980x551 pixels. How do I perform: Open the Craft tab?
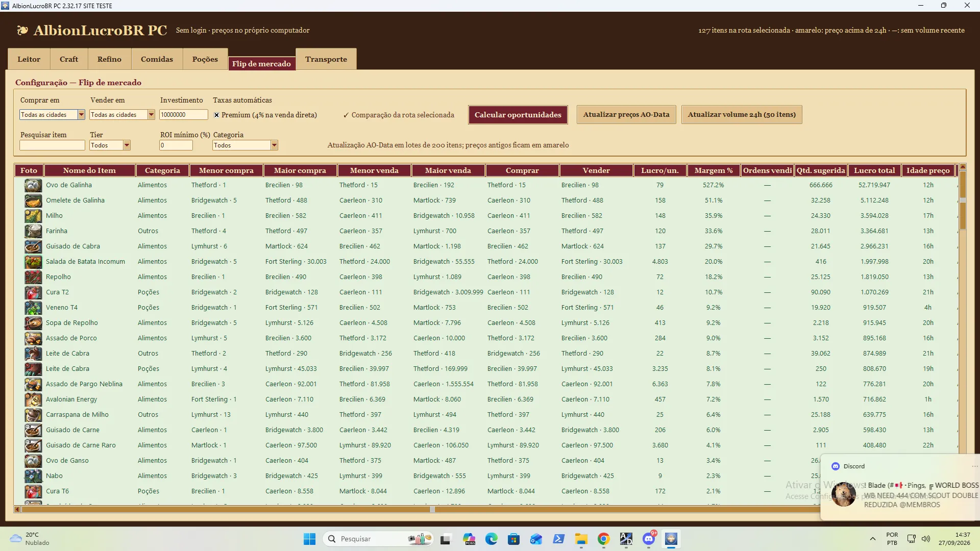69,59
